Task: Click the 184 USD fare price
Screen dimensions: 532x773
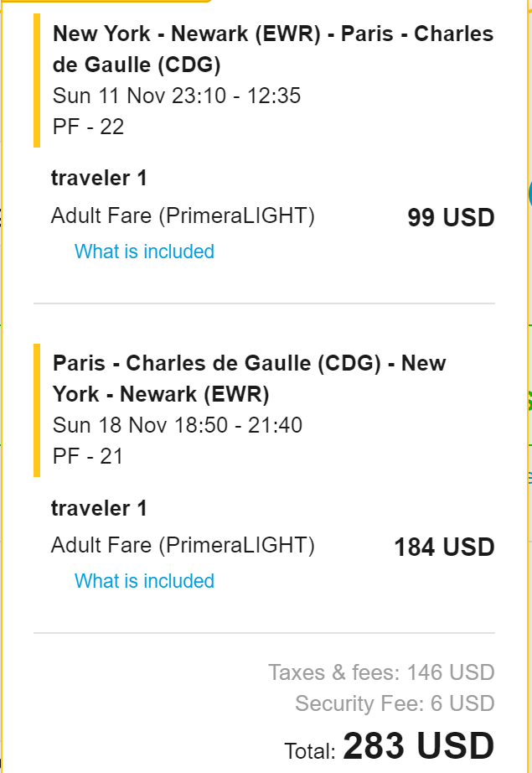Action: pyautogui.click(x=444, y=547)
